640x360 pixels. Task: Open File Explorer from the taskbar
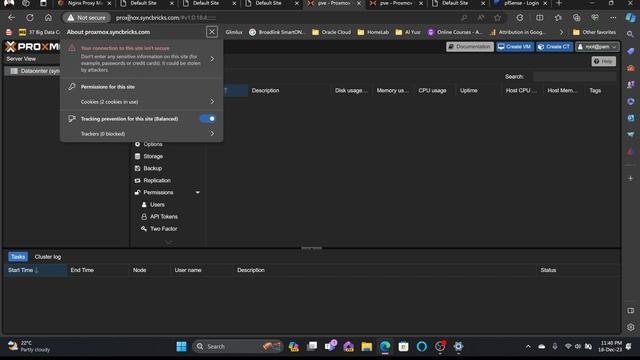coord(367,347)
